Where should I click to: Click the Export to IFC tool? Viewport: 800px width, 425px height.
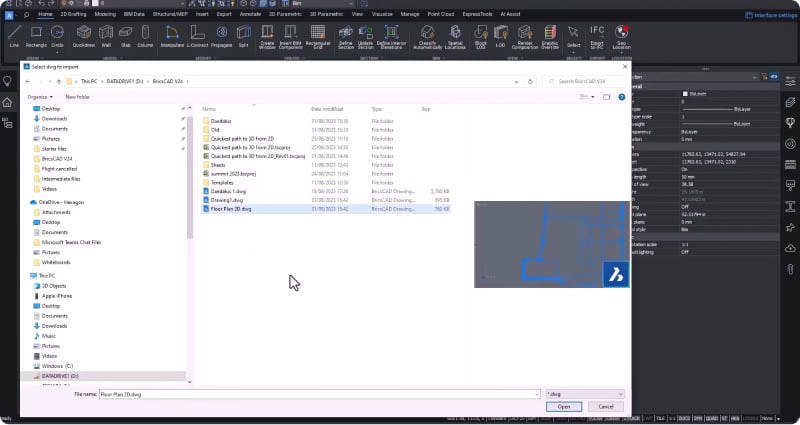point(597,37)
